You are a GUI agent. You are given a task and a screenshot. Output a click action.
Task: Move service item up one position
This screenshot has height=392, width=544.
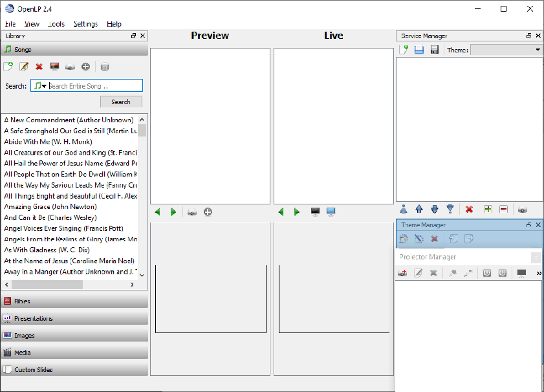(x=419, y=209)
